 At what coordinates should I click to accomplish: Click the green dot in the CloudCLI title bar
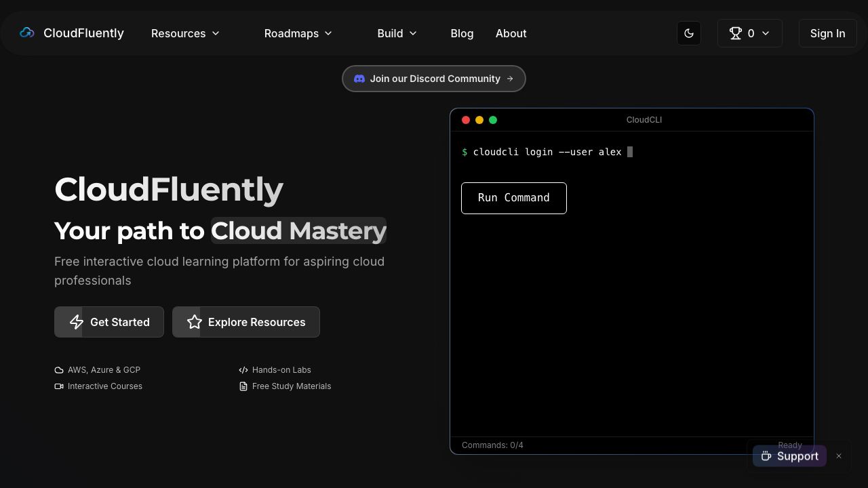493,120
